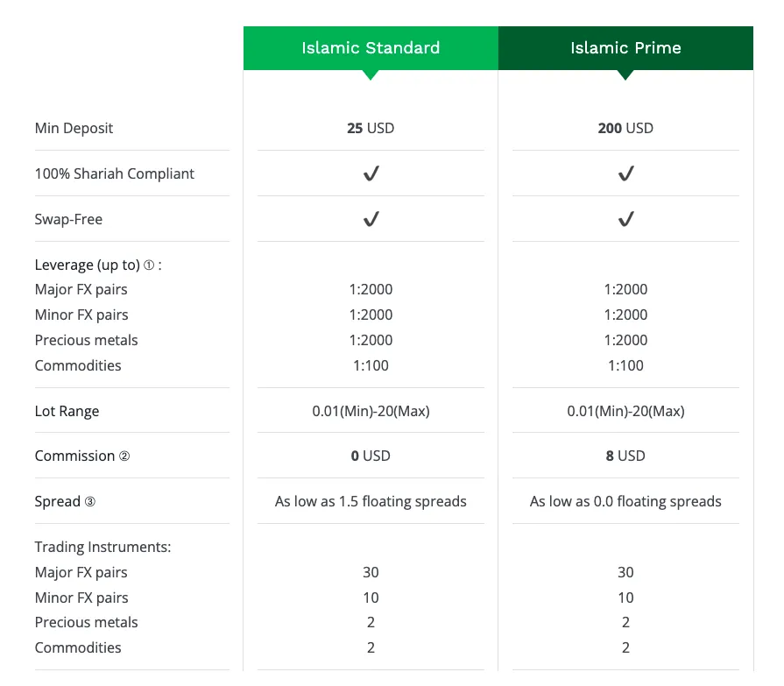
Task: Click the 0 USD commission value
Action: pos(371,456)
